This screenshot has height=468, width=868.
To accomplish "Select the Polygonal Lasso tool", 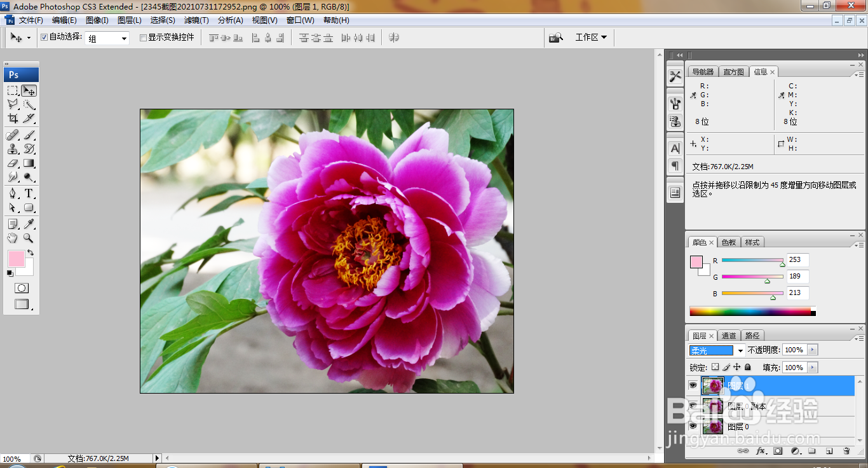I will 13,104.
